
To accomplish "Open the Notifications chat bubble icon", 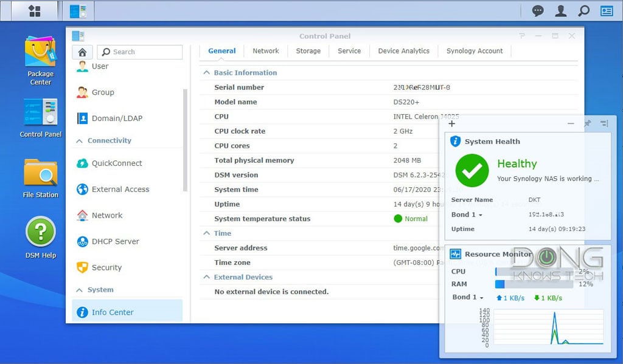I will coord(538,11).
